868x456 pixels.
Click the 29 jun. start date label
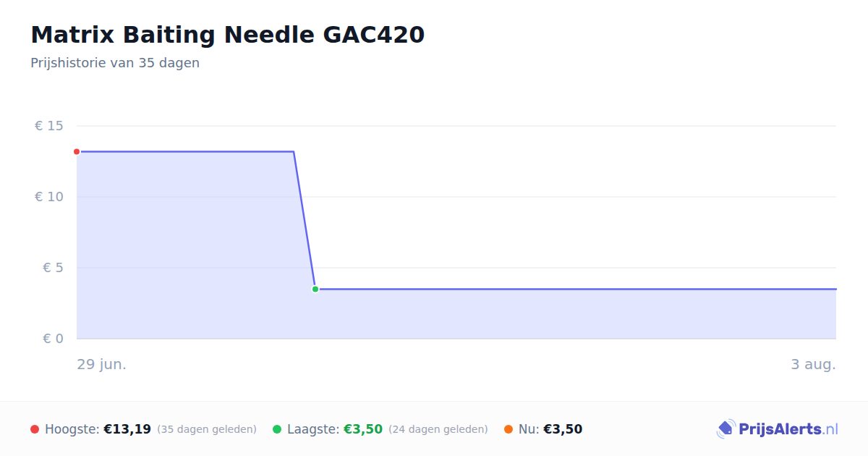(102, 365)
